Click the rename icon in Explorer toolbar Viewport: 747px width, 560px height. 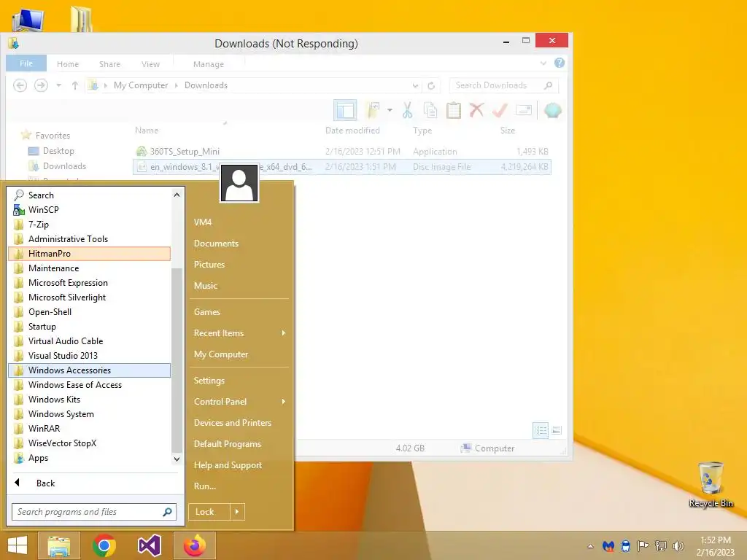tap(523, 111)
